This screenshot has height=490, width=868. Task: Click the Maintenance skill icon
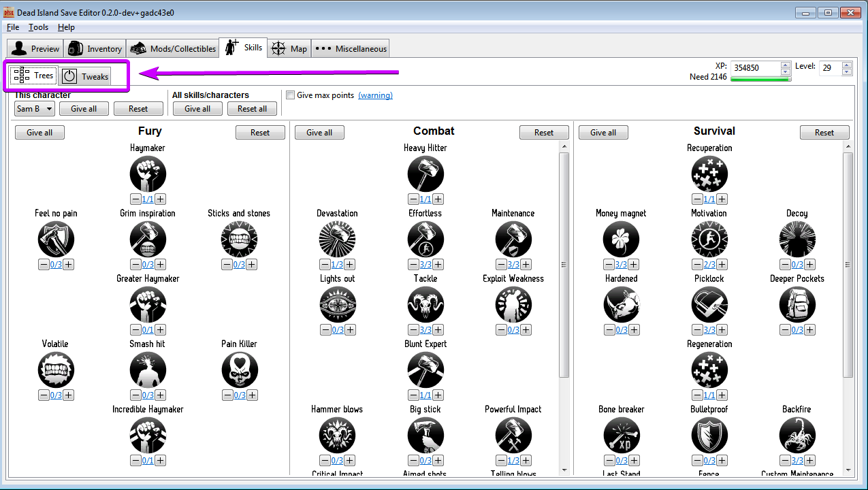[x=513, y=239]
